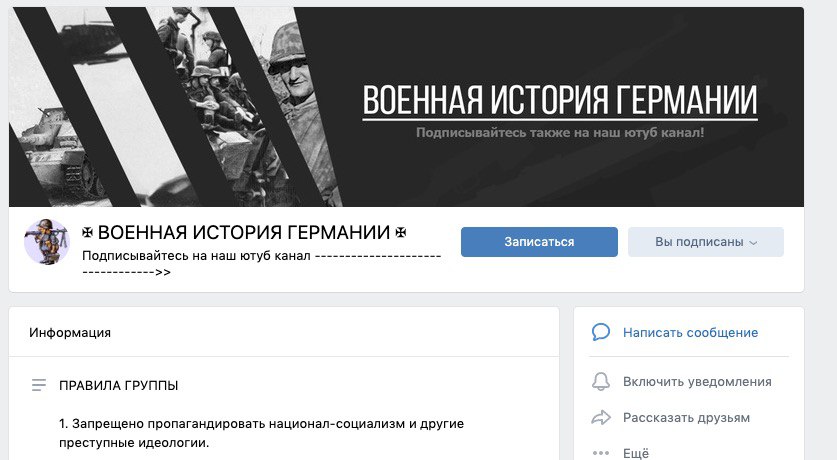
Task: Expand the chevron on Вы подписаны
Action: (753, 243)
